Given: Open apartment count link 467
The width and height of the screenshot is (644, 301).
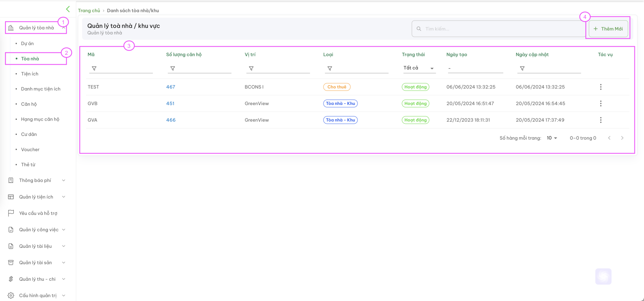Looking at the screenshot, I should (x=171, y=87).
